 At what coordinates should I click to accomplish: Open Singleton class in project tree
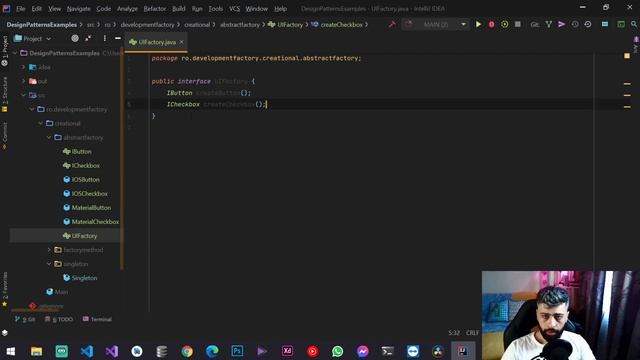click(84, 278)
